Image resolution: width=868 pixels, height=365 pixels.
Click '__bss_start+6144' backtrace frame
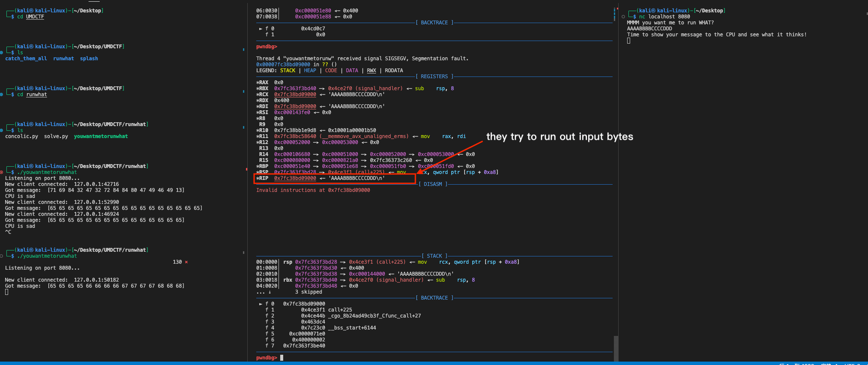352,328
